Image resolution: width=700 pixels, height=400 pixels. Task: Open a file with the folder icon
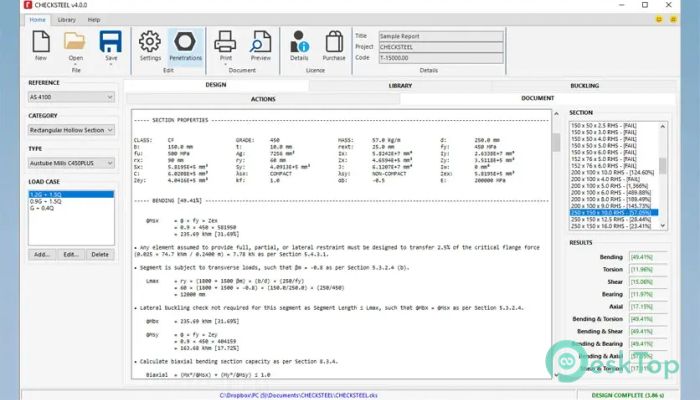click(x=75, y=42)
